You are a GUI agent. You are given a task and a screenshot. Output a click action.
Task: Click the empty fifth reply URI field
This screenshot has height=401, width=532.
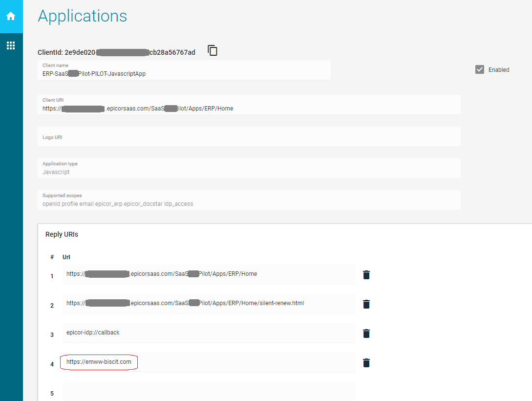coord(209,392)
